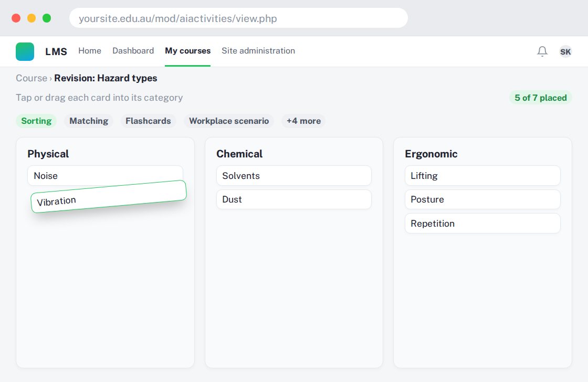The height and width of the screenshot is (382, 588).
Task: Click the Ergonomic category heading
Action: [x=431, y=154]
